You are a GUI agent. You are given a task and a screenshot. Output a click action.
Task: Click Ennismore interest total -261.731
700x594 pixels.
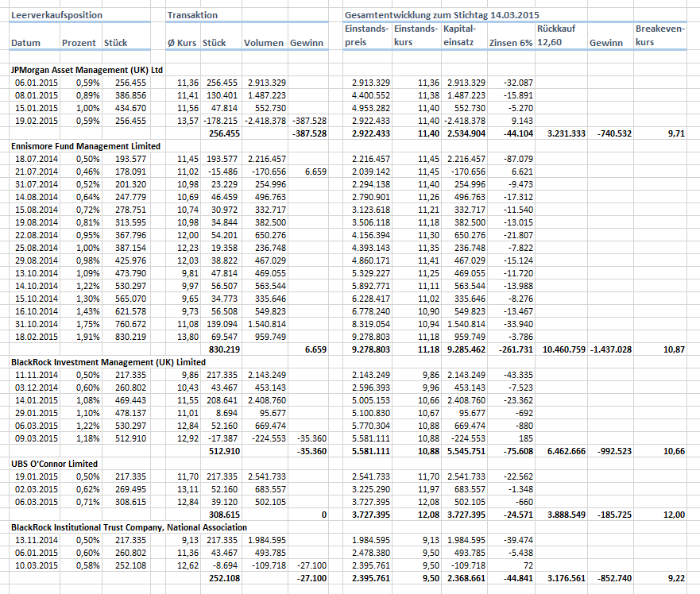coord(516,349)
